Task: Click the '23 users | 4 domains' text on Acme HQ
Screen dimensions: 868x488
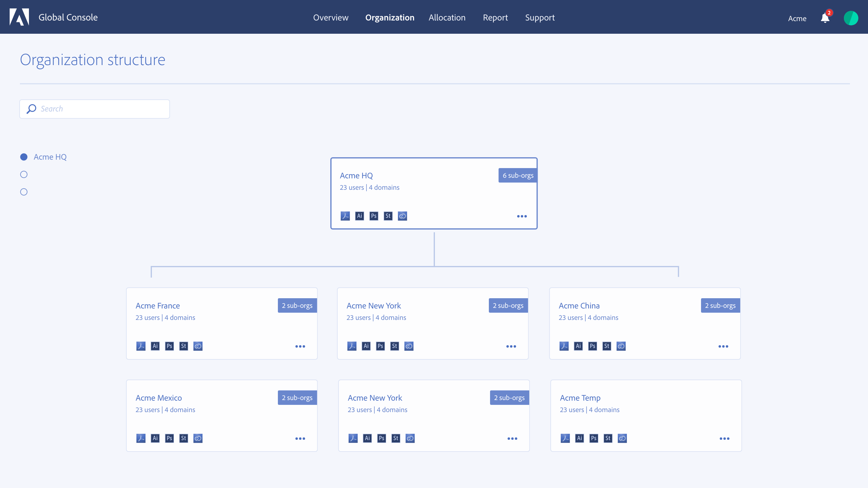Action: [x=370, y=187]
